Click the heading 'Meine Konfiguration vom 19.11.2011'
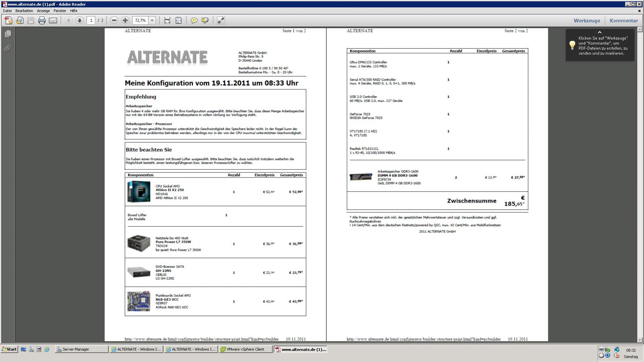 pos(211,83)
